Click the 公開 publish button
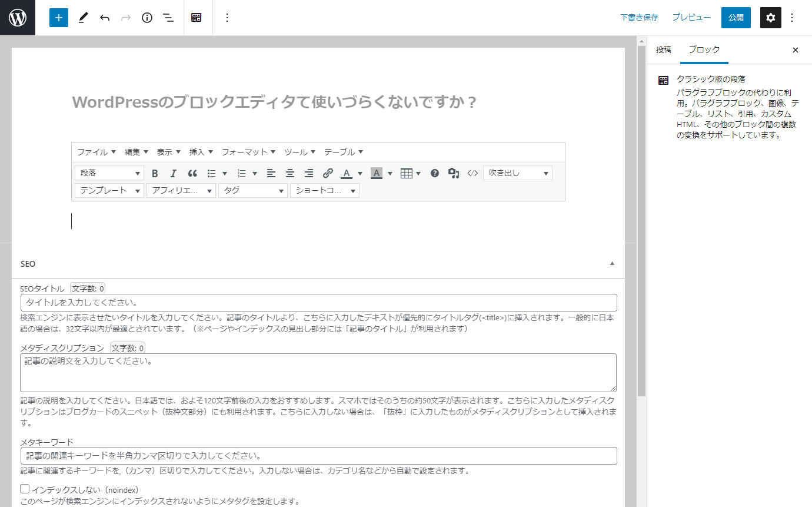 (x=736, y=18)
